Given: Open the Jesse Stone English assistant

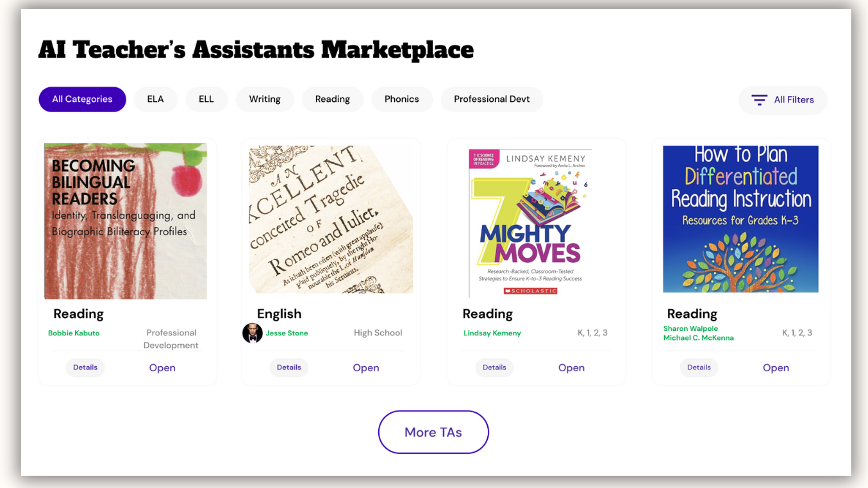Looking at the screenshot, I should 366,367.
